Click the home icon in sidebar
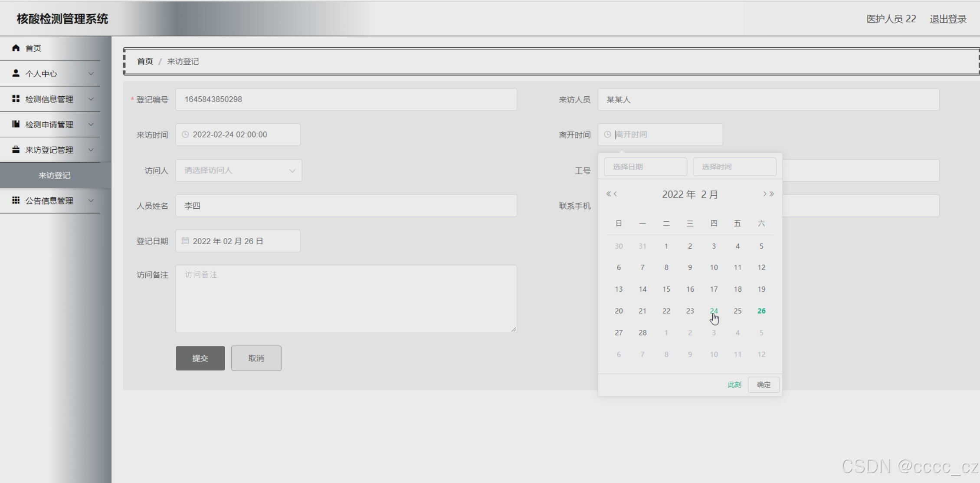The image size is (980, 483). tap(16, 48)
